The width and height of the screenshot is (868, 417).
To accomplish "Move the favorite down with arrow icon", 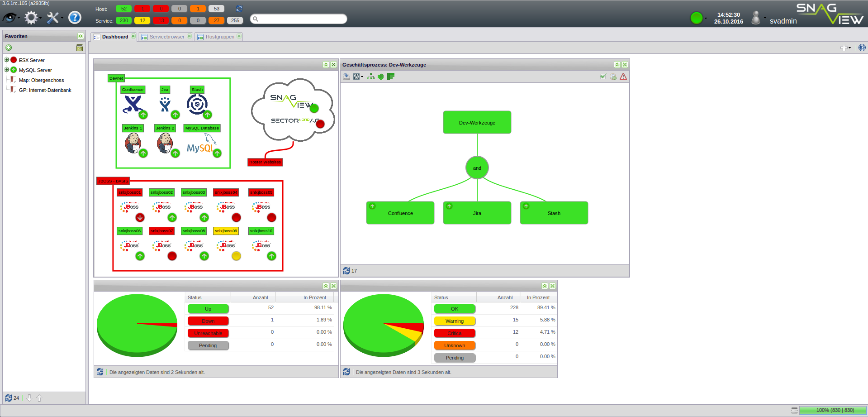I will tap(29, 398).
